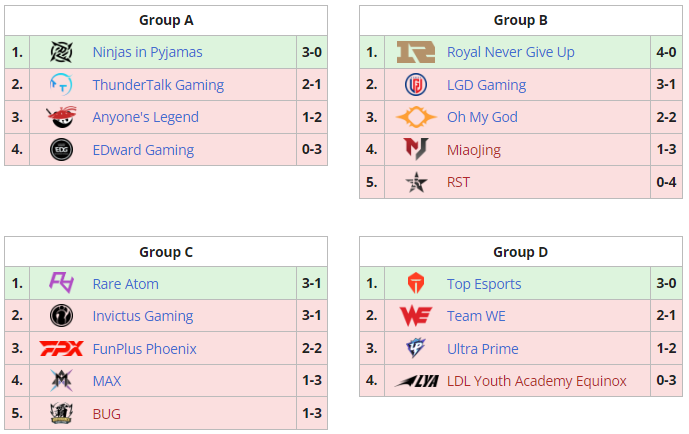Click the LGD Gaming logo icon
Screen dimensions: 689x434
tap(416, 85)
